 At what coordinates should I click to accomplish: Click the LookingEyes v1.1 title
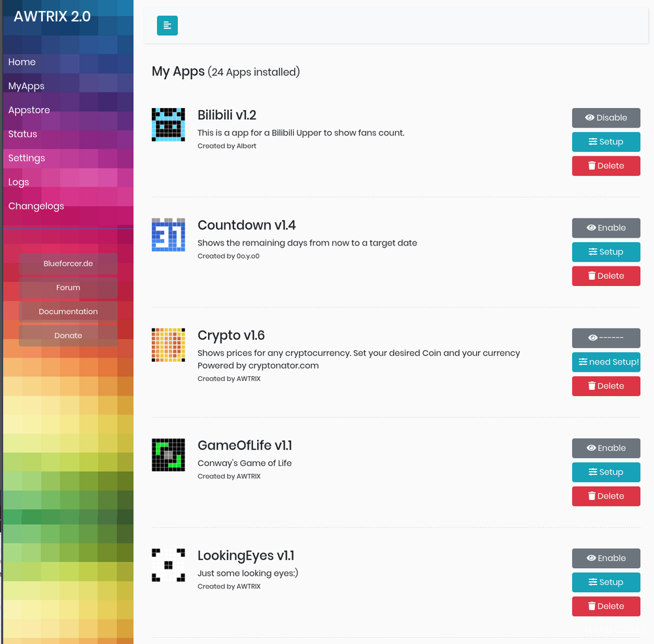pos(246,556)
